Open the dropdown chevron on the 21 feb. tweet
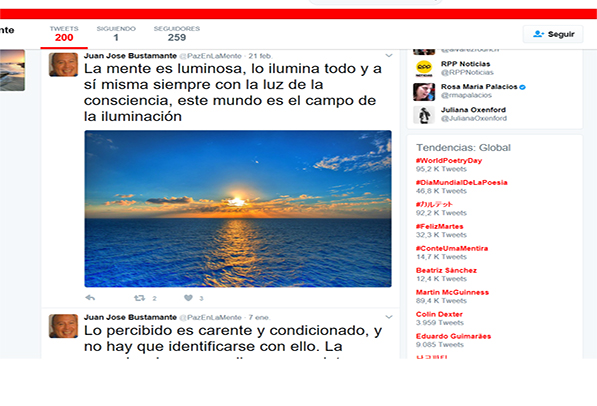Image resolution: width=597 pixels, height=406 pixels. click(389, 56)
